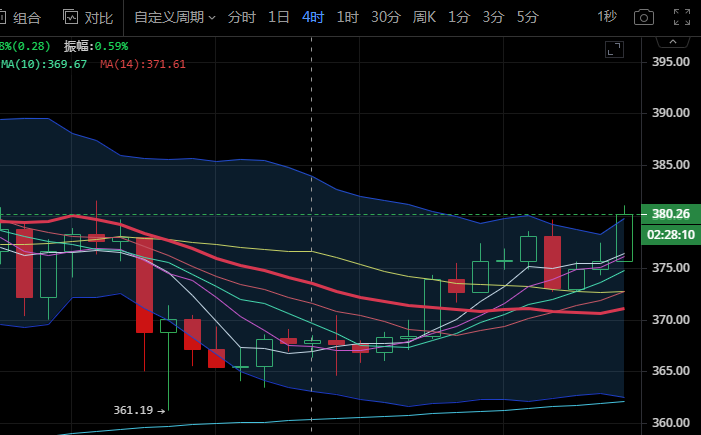The height and width of the screenshot is (435, 701).
Task: Enter fullscreen chart mode
Action: (x=682, y=17)
